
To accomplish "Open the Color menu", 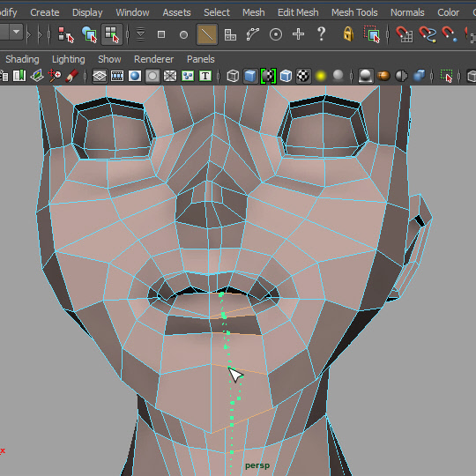I will click(448, 12).
